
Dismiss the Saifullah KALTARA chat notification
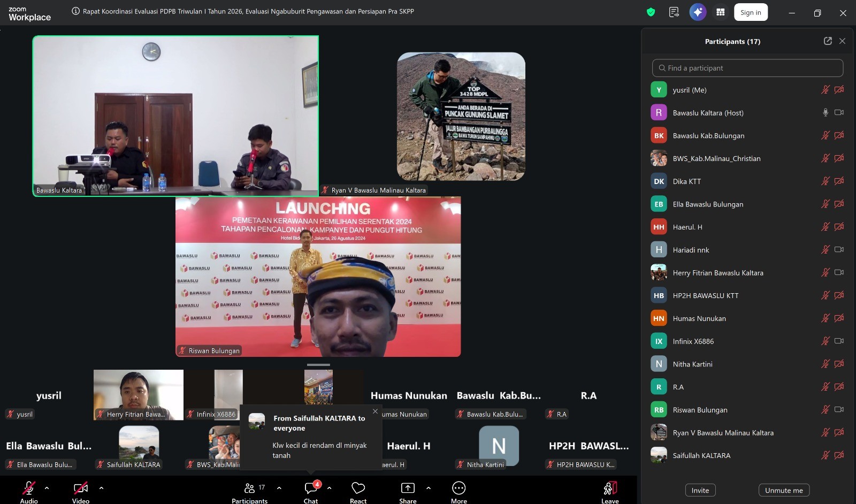click(375, 411)
